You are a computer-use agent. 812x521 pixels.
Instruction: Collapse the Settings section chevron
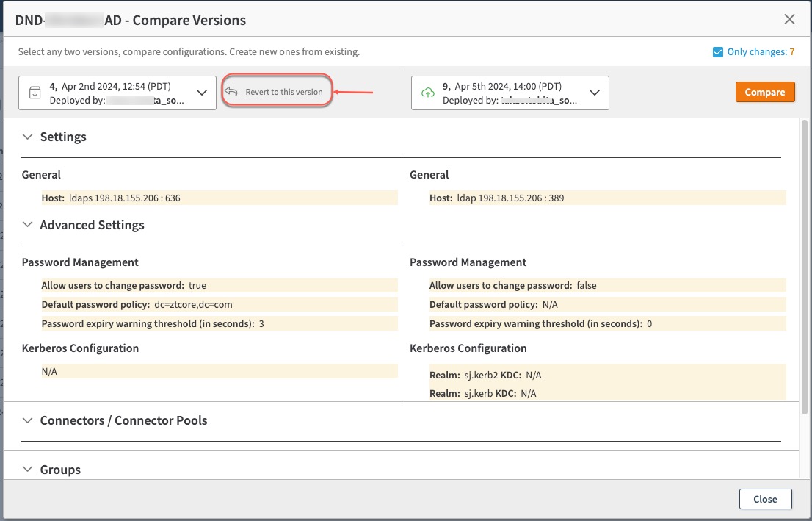point(28,137)
